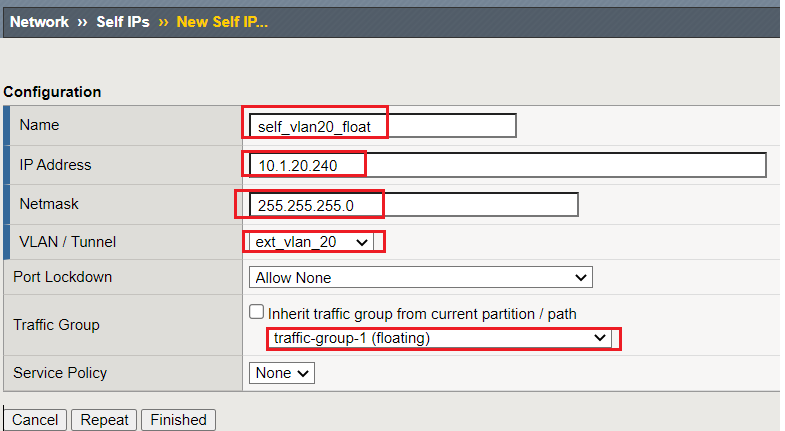Click the Service Policy row label

tap(60, 373)
